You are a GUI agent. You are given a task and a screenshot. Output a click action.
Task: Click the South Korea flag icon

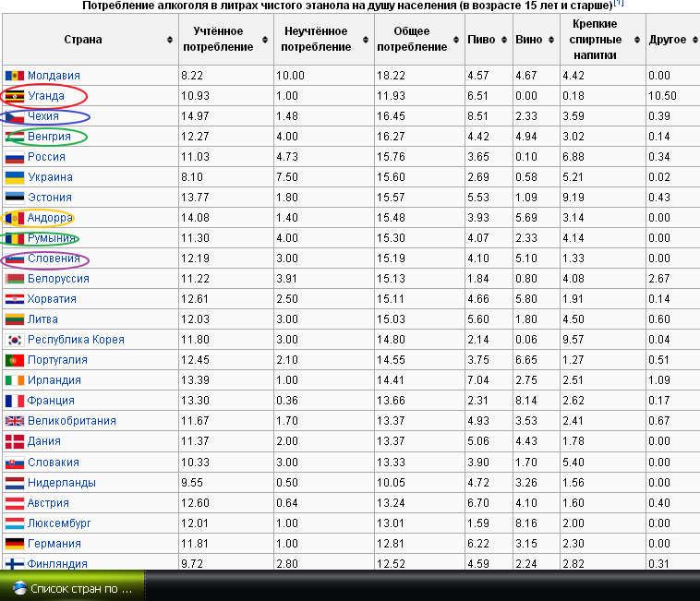pyautogui.click(x=15, y=340)
